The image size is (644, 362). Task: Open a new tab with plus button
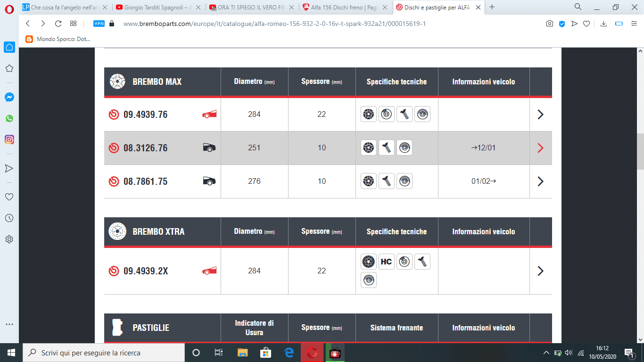point(492,7)
